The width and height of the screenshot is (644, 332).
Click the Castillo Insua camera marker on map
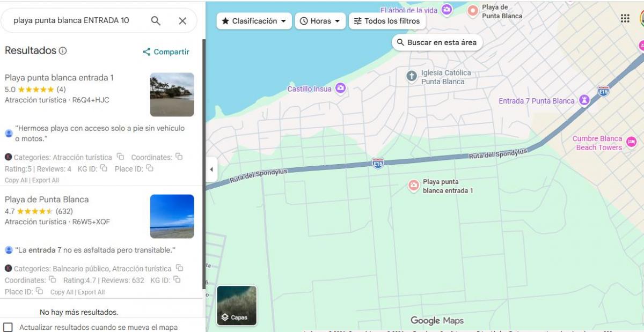pos(340,88)
